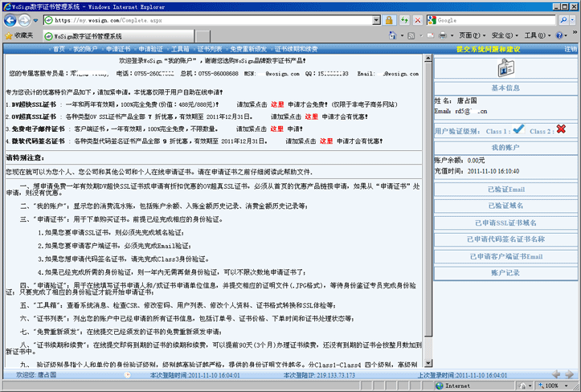Image resolution: width=581 pixels, height=392 pixels.
Task: Open the recent pages dropdown arrow
Action: pyautogui.click(x=35, y=20)
